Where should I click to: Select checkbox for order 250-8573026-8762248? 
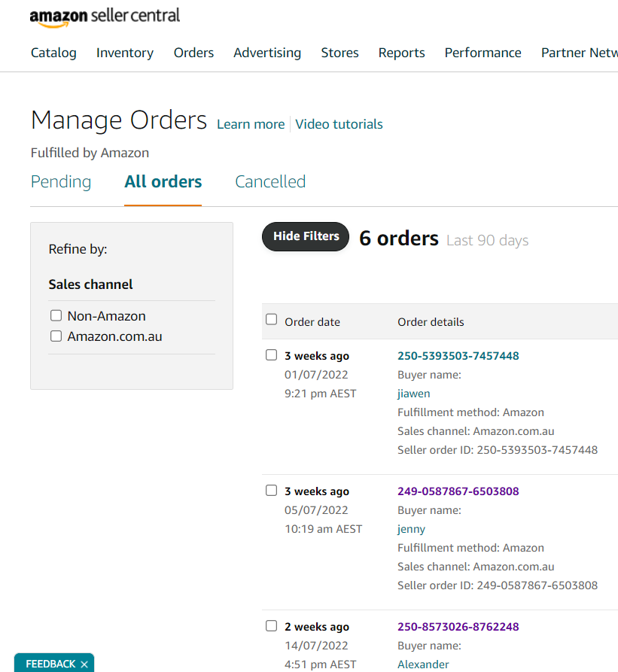pyautogui.click(x=272, y=626)
